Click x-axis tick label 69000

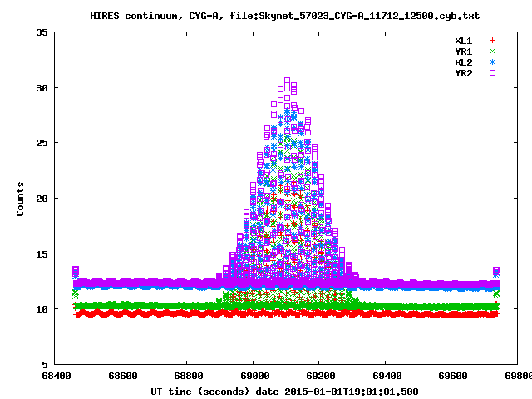[254, 376]
